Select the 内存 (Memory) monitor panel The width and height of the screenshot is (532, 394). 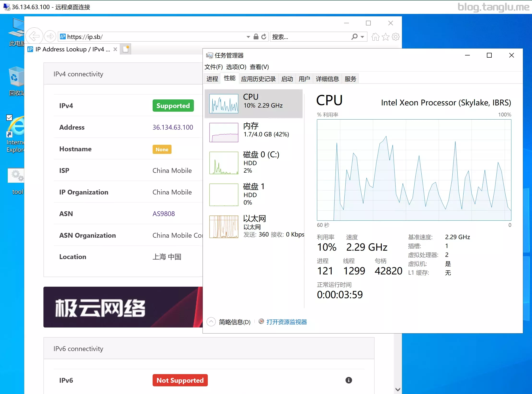click(x=254, y=130)
